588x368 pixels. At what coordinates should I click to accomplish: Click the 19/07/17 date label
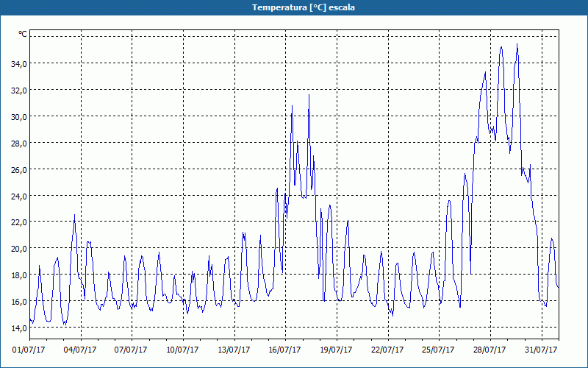336,350
